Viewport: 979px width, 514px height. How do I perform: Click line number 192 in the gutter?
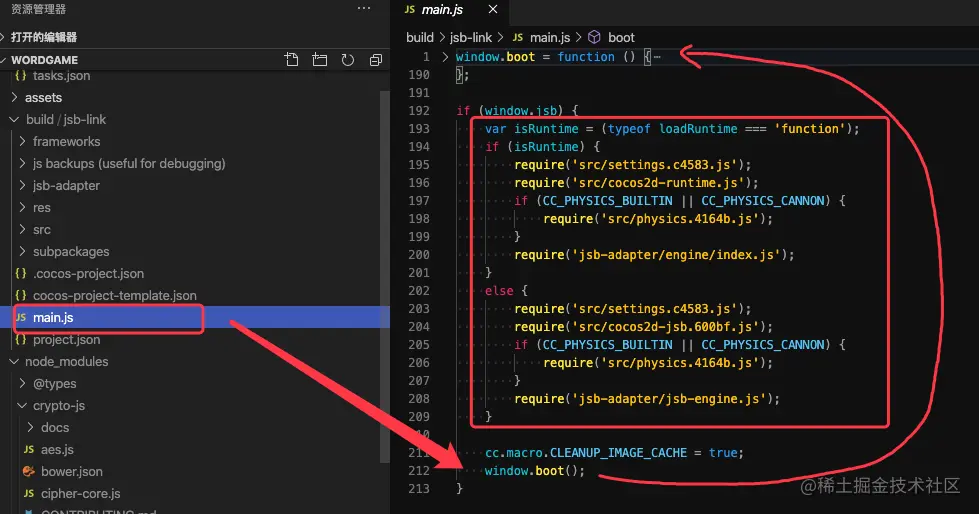pyautogui.click(x=419, y=111)
